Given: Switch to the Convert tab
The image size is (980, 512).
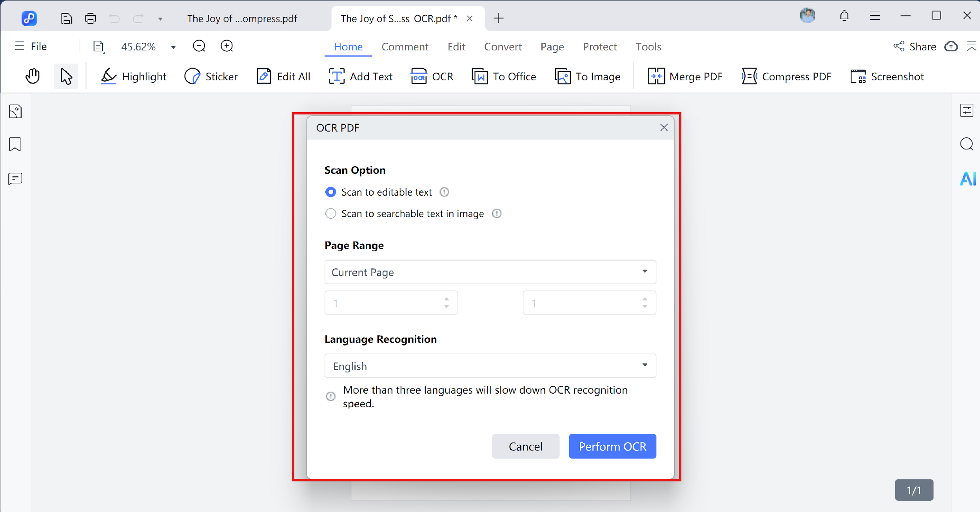Looking at the screenshot, I should [x=503, y=47].
